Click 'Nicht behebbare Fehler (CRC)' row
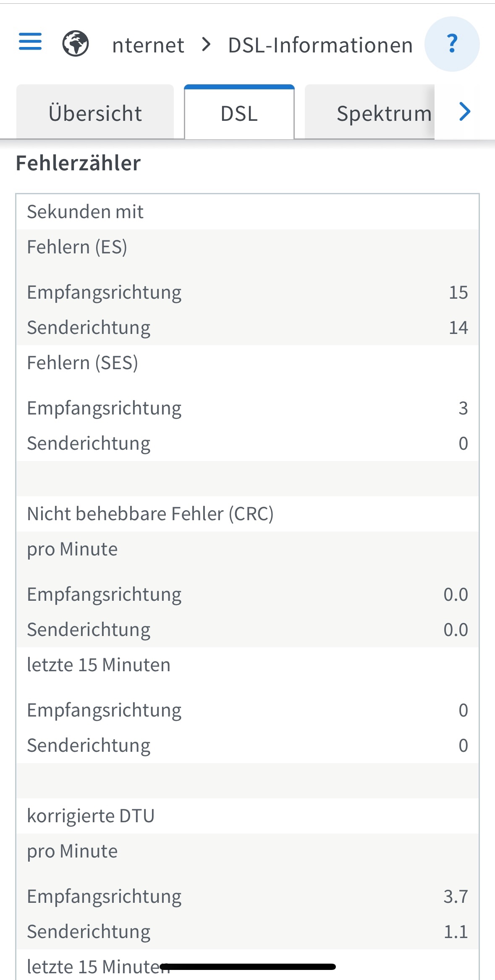 150,514
